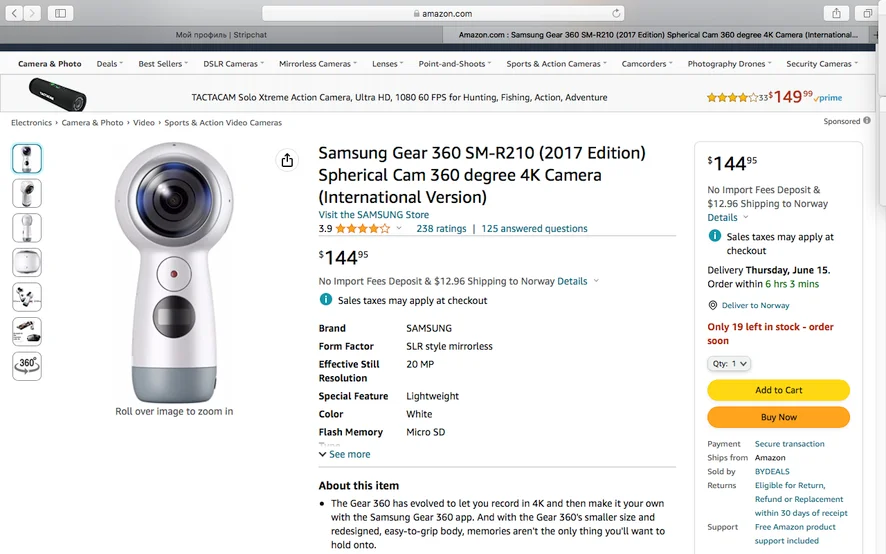Expand See more product details

coord(344,454)
